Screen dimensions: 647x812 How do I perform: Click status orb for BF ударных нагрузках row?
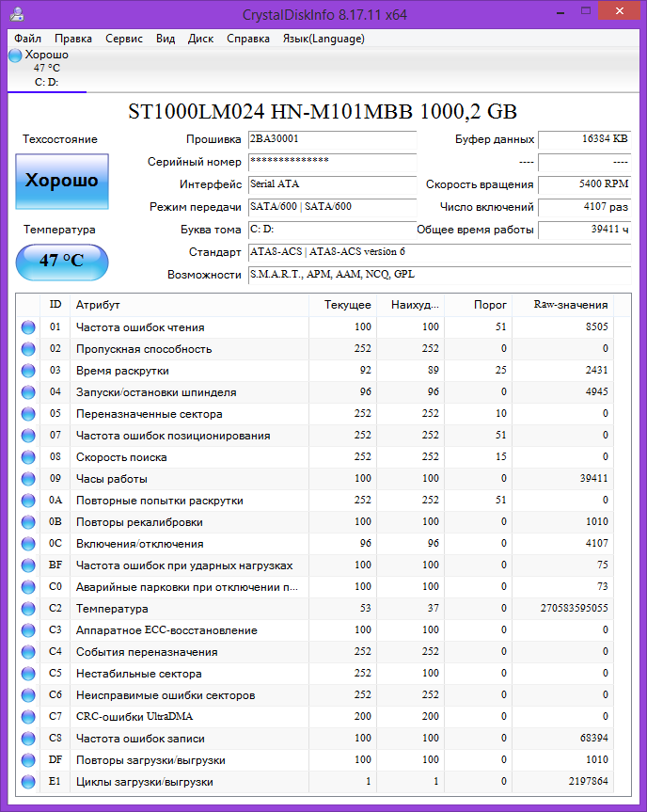28,565
